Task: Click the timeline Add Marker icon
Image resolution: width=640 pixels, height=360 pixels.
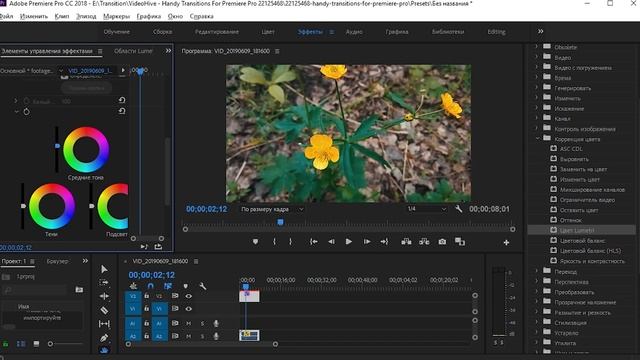Action: 185,286
